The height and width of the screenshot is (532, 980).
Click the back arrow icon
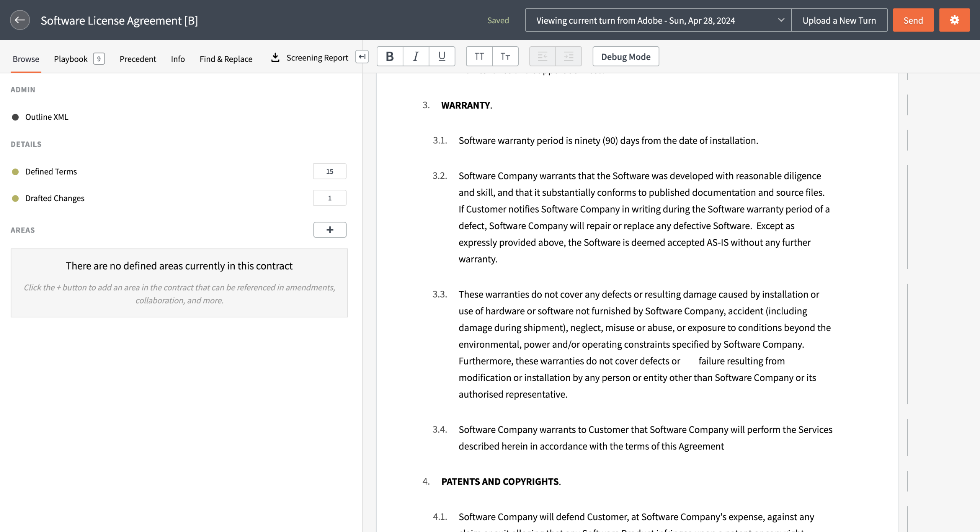[20, 20]
